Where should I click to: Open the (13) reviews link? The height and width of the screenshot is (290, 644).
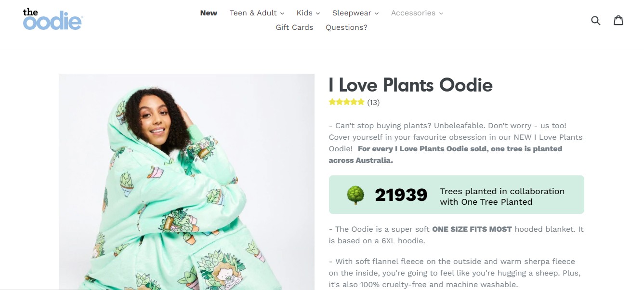[374, 102]
